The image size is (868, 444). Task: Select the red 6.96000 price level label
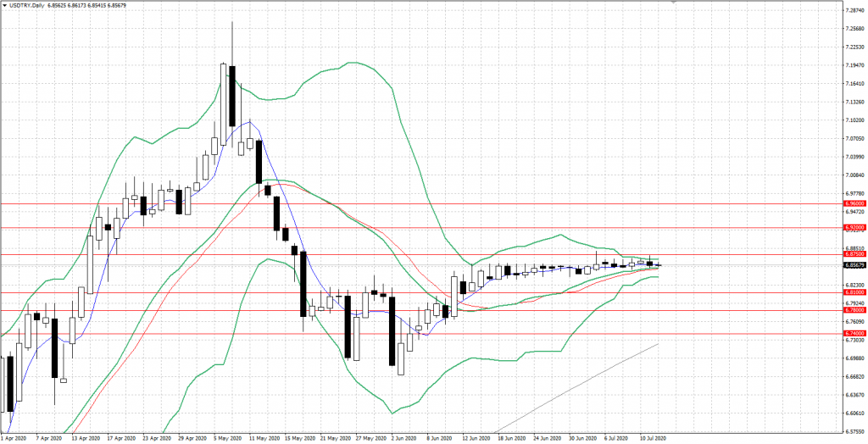pyautogui.click(x=855, y=203)
